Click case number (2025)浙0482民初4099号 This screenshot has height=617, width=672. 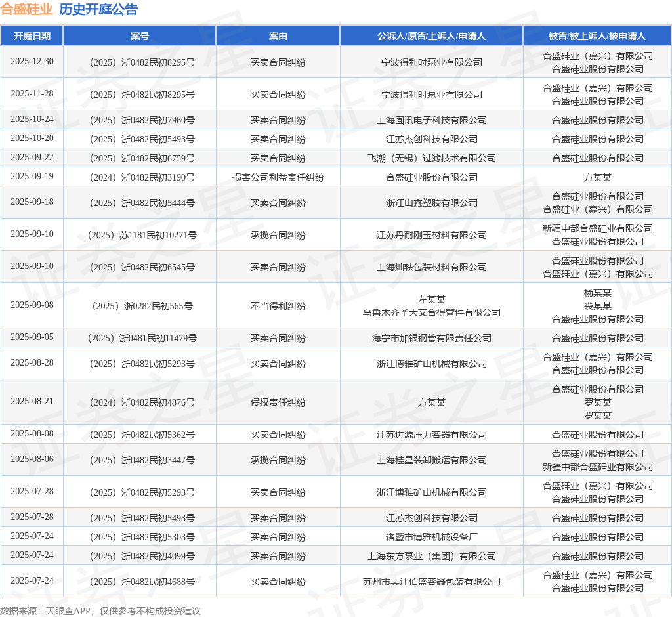(142, 556)
